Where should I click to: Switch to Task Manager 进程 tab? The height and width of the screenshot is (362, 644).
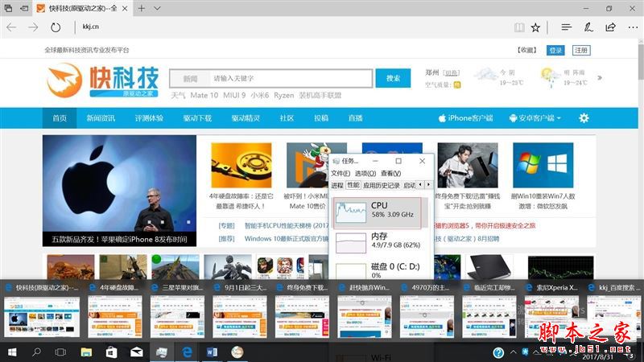(x=337, y=186)
